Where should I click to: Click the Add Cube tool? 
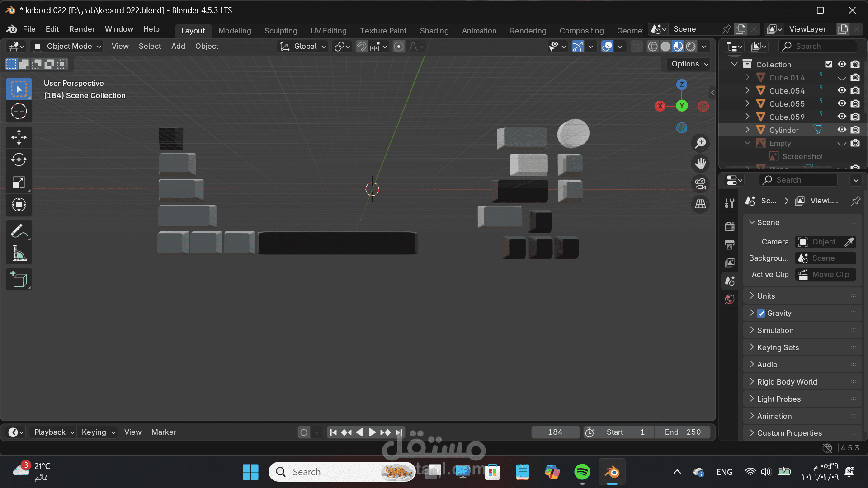coord(19,280)
